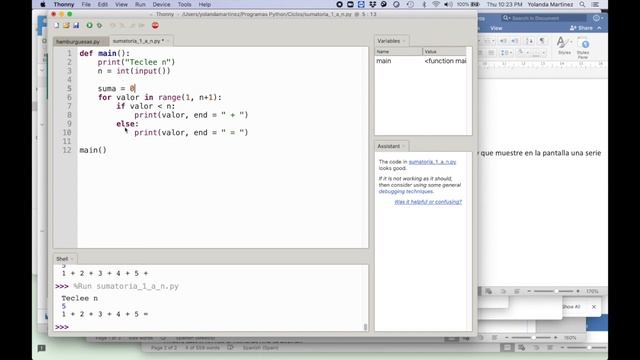Click the greyed Step out icon
This screenshot has height=360, width=640.
click(132, 25)
